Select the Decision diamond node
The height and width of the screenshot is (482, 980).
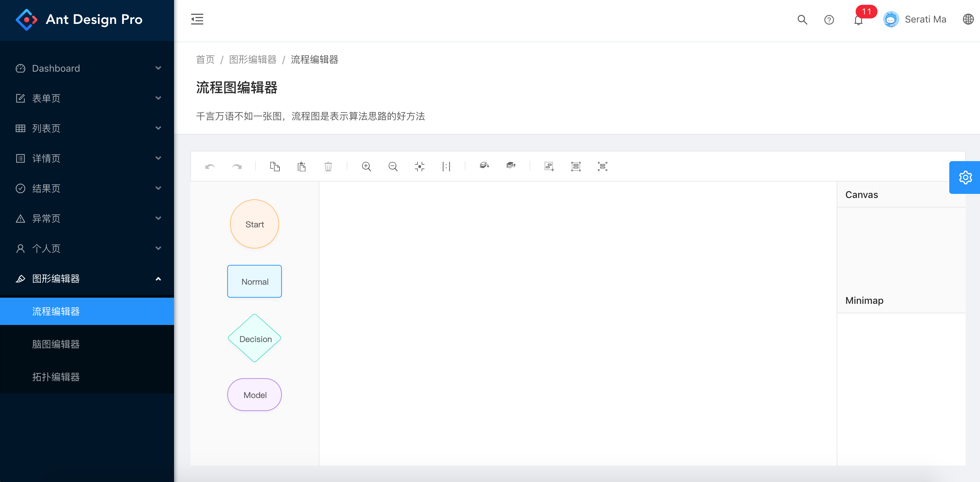tap(255, 338)
